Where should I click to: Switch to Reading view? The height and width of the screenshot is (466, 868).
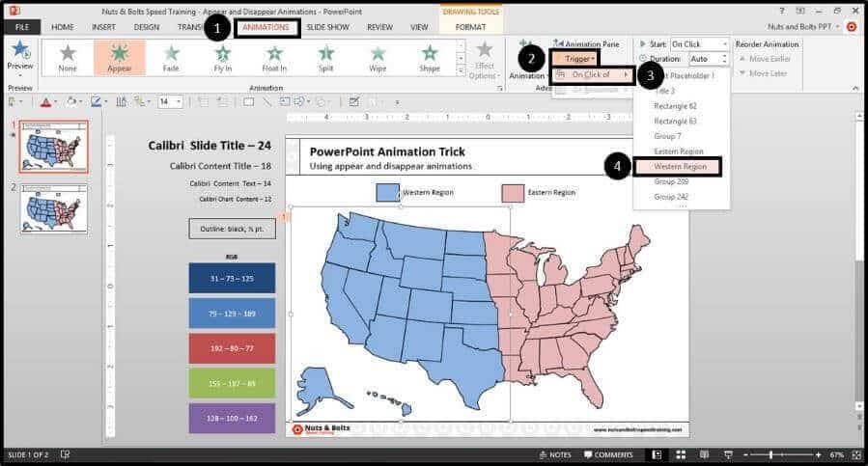704,454
